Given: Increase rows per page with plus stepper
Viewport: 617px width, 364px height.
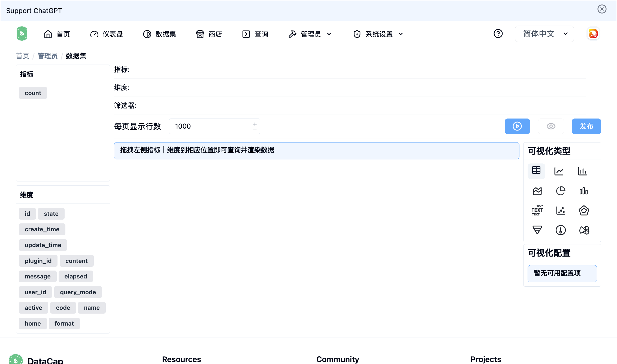Looking at the screenshot, I should [255, 124].
